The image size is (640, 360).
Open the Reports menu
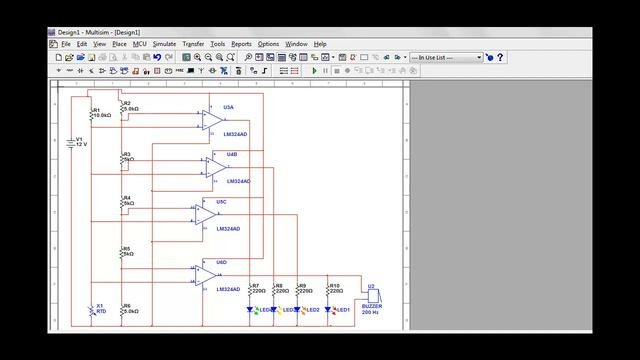click(241, 44)
